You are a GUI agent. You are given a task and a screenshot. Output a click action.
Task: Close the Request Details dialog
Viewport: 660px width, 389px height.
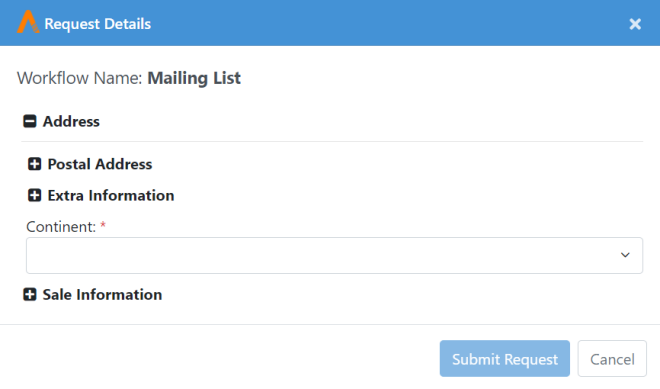coord(635,24)
